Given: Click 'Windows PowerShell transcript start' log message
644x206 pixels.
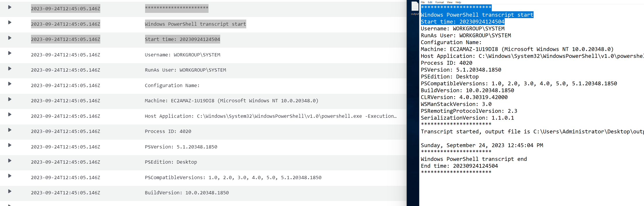Looking at the screenshot, I should 195,24.
